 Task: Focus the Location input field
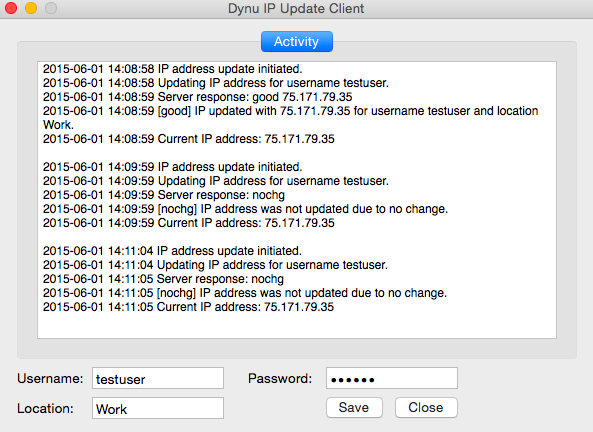[x=158, y=408]
